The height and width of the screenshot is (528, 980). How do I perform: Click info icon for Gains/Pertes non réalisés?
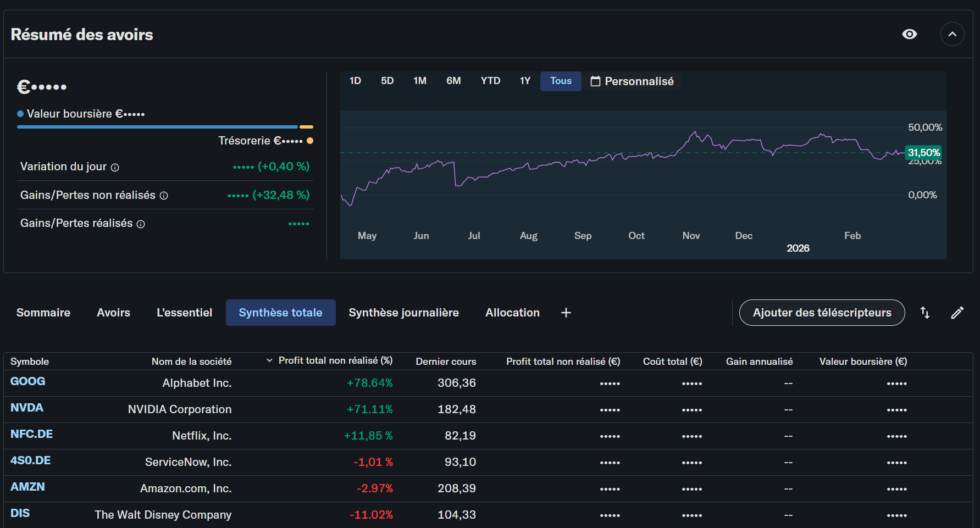tap(164, 196)
